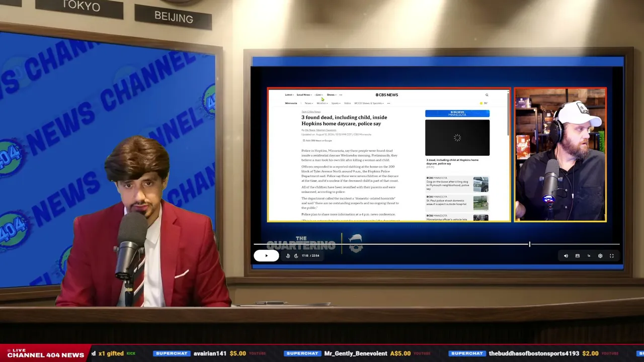Viewport: 644px width, 362px height.
Task: Open the top navigation more-options ellipsis
Action: [x=341, y=95]
